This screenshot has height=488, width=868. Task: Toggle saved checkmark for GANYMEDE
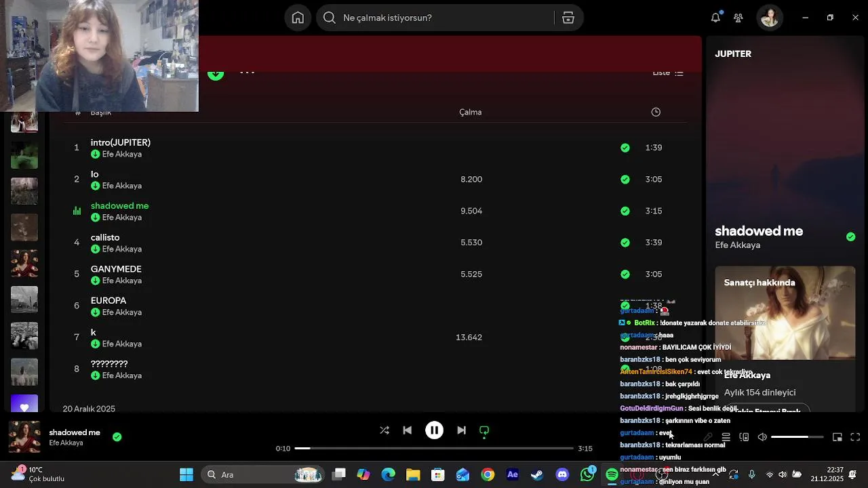625,274
